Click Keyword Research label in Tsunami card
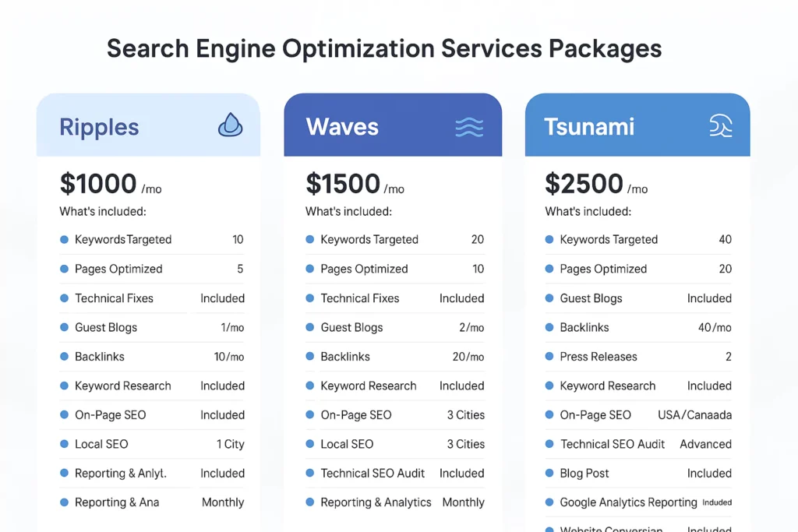The image size is (798, 532). tap(608, 386)
